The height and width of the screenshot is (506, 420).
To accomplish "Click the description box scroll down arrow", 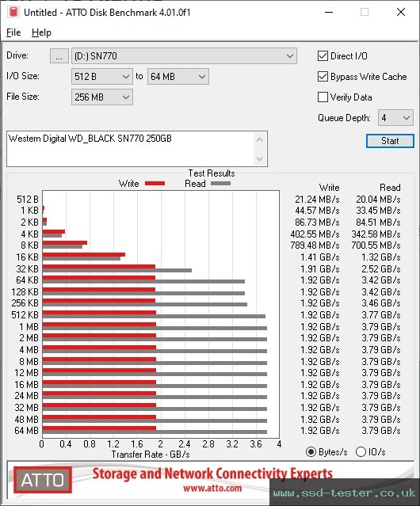I will pos(260,158).
